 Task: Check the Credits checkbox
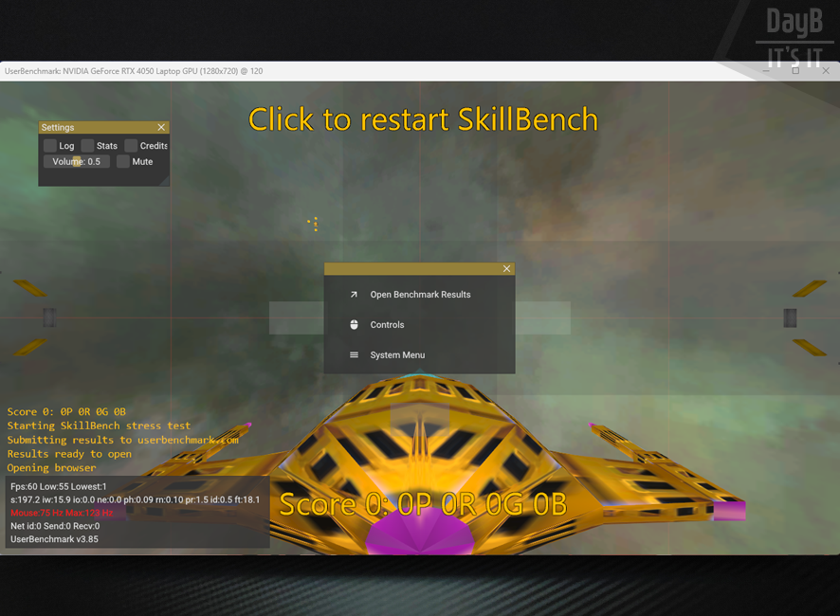click(x=131, y=146)
